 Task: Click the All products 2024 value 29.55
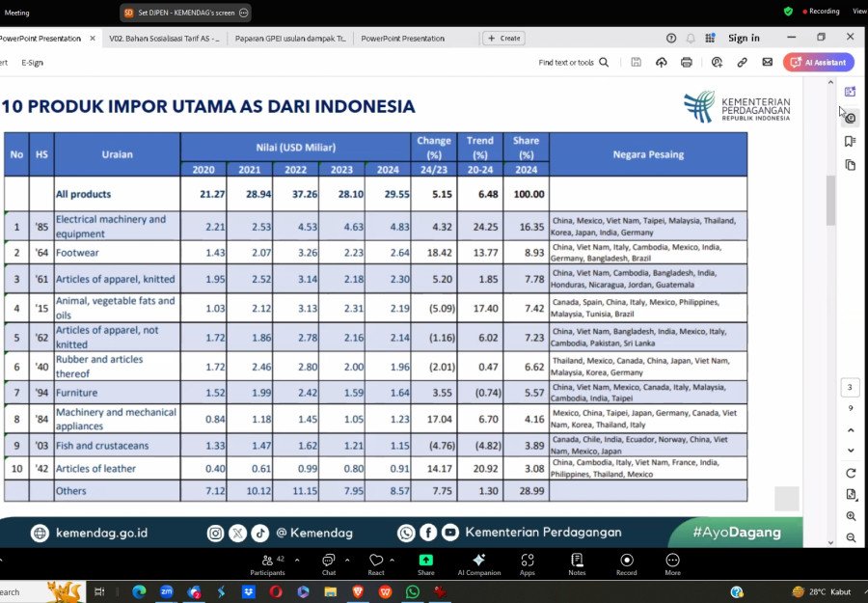point(397,194)
